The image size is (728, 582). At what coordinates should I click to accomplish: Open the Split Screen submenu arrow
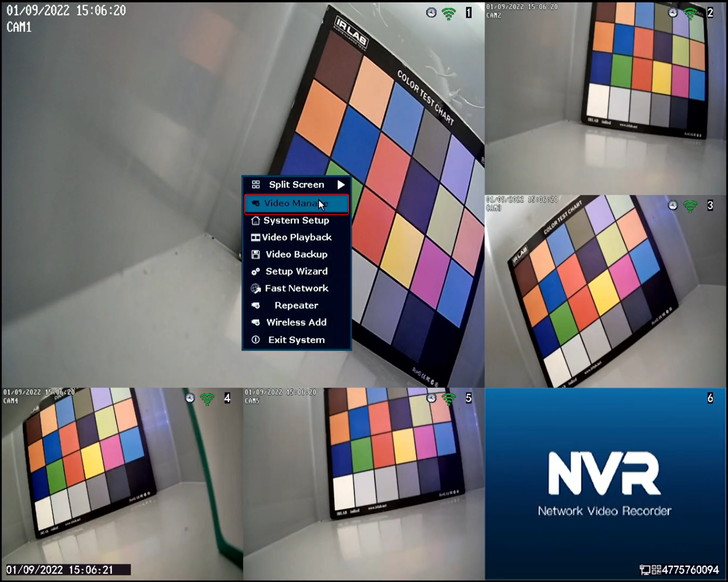coord(341,185)
